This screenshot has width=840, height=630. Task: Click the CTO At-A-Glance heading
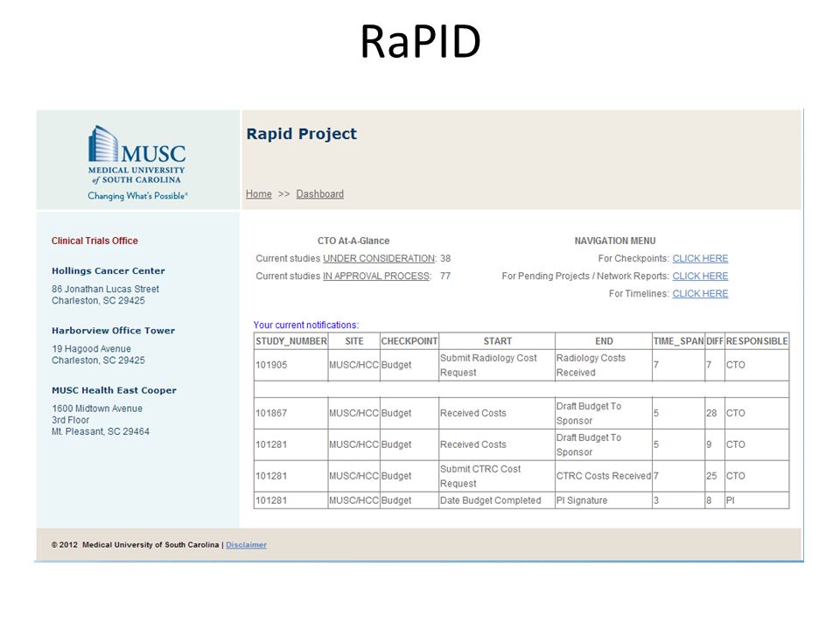tap(353, 241)
